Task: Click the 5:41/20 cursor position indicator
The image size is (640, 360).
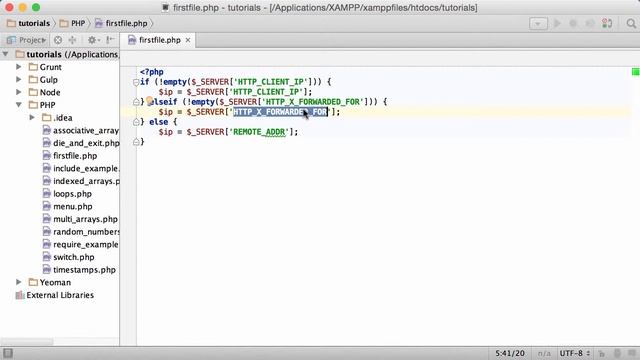Action: click(x=510, y=353)
